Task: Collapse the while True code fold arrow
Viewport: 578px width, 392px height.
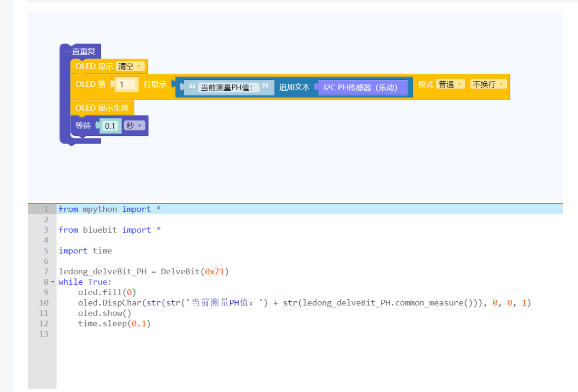Action: [x=53, y=282]
